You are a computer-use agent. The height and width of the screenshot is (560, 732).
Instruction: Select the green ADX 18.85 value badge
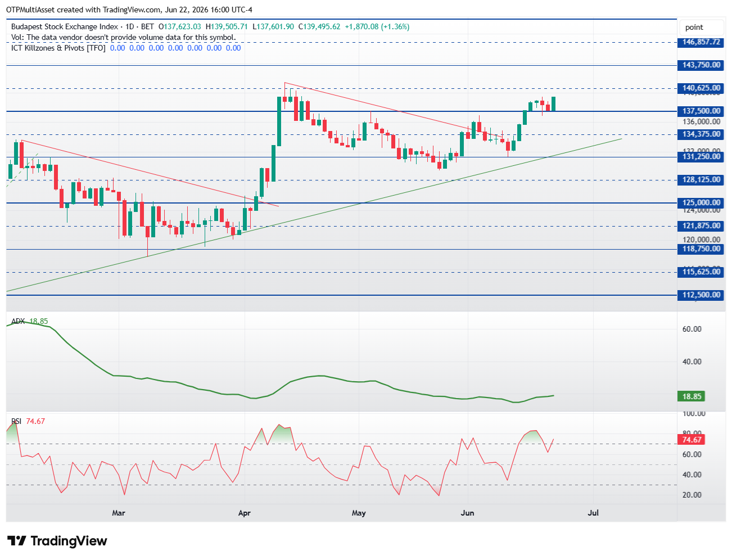pos(692,396)
